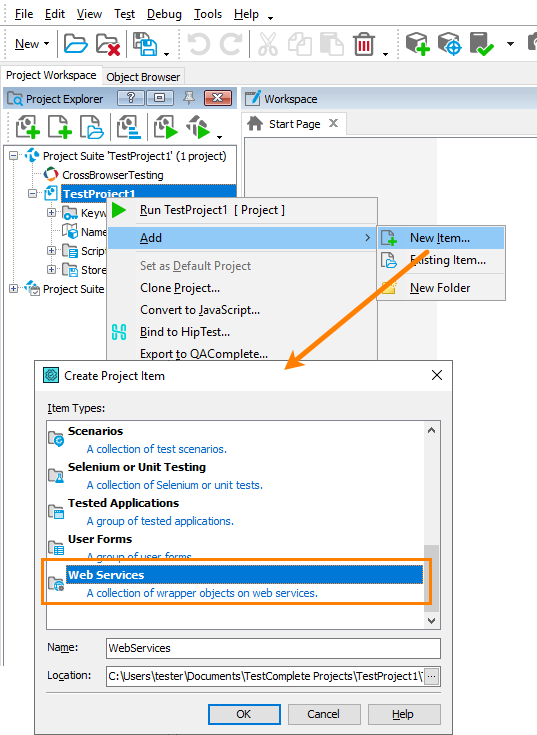Expand the Stores tree node

click(x=52, y=270)
